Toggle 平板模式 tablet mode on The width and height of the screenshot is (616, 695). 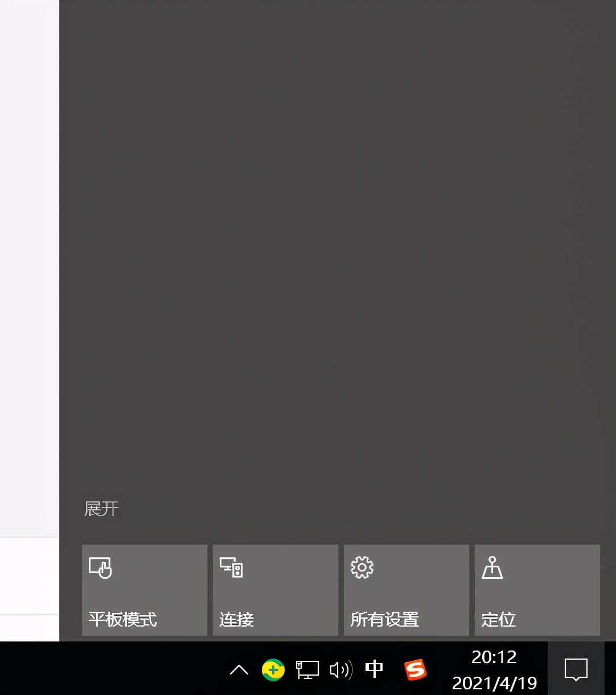click(144, 590)
